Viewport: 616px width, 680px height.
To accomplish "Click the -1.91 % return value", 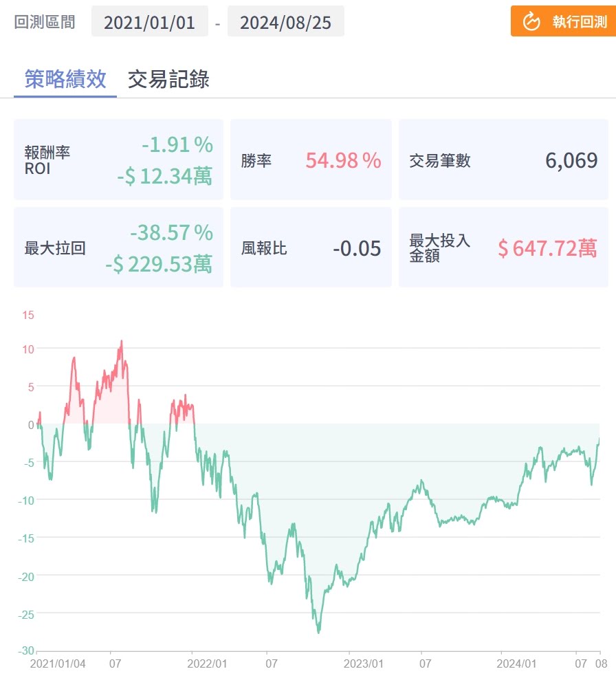I will [177, 145].
